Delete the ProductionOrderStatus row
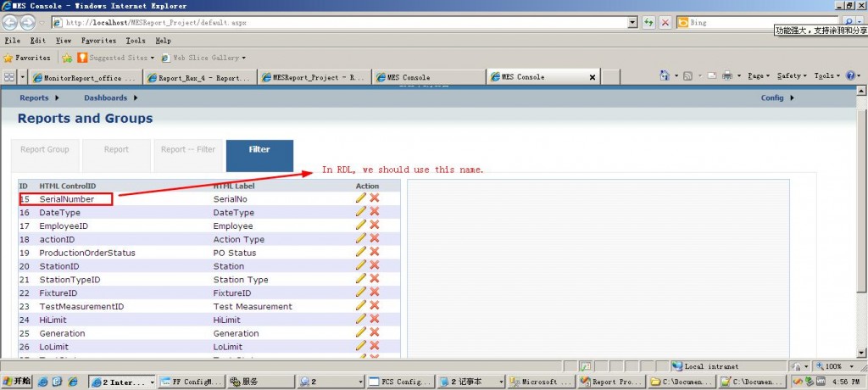868x390 pixels. tap(375, 252)
